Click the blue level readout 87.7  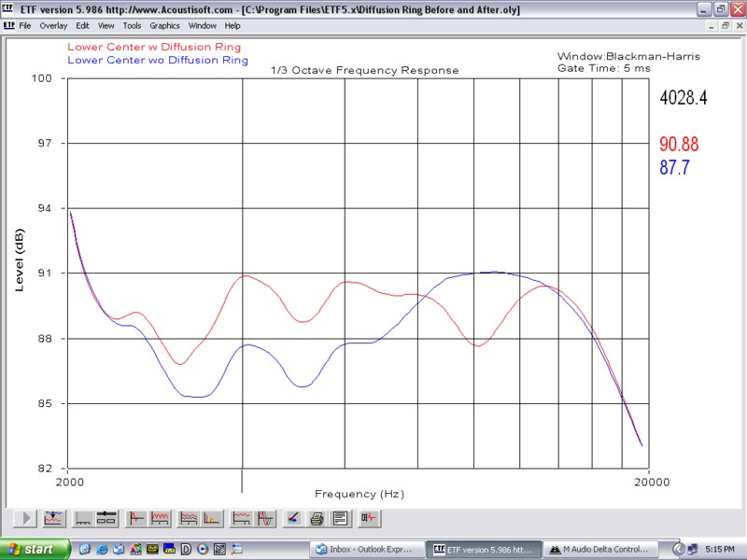tap(674, 168)
